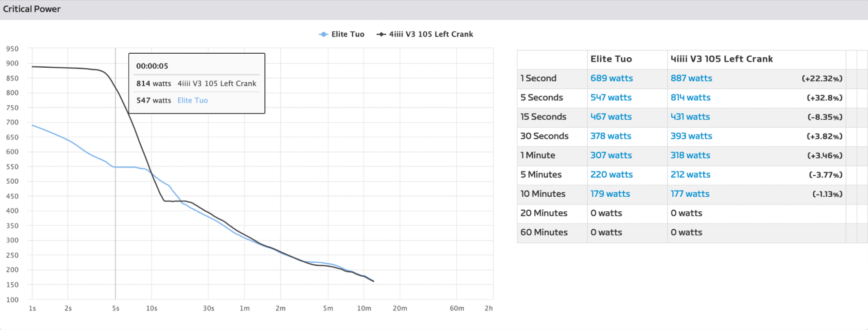Screen dimensions: 868x330
Task: Open the 814 watts table link
Action: (x=690, y=98)
